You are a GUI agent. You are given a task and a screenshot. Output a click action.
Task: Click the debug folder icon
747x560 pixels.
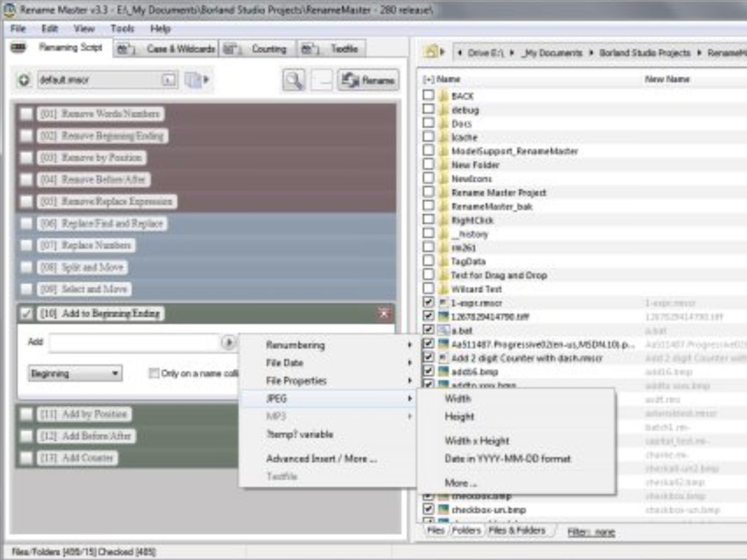[x=443, y=110]
